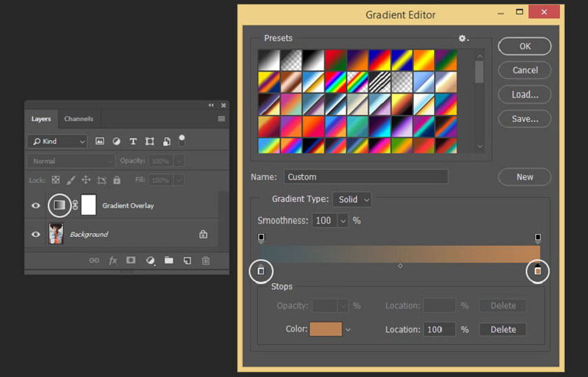Click prevent artboard auto-nesting lock icon
Screen dimensions: 588x377
tap(101, 180)
